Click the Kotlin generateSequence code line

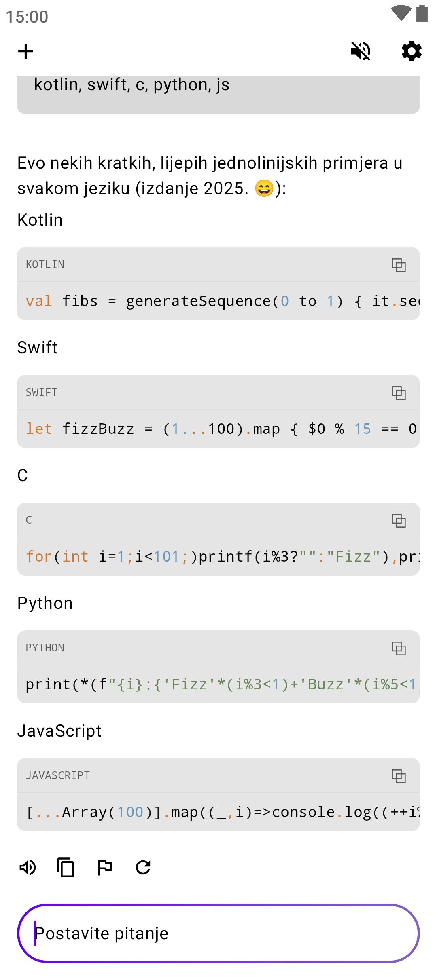(x=218, y=301)
